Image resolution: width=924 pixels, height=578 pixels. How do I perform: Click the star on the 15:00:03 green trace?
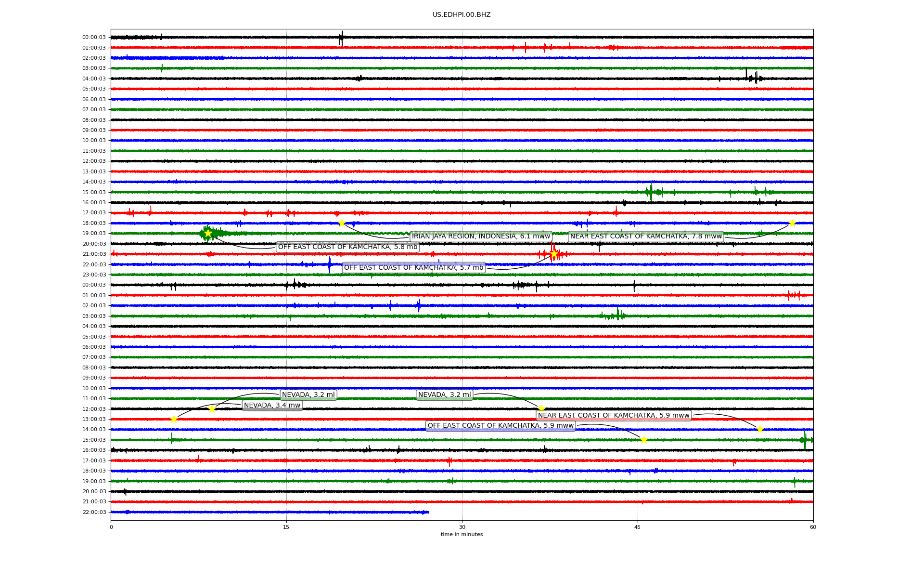(x=644, y=440)
